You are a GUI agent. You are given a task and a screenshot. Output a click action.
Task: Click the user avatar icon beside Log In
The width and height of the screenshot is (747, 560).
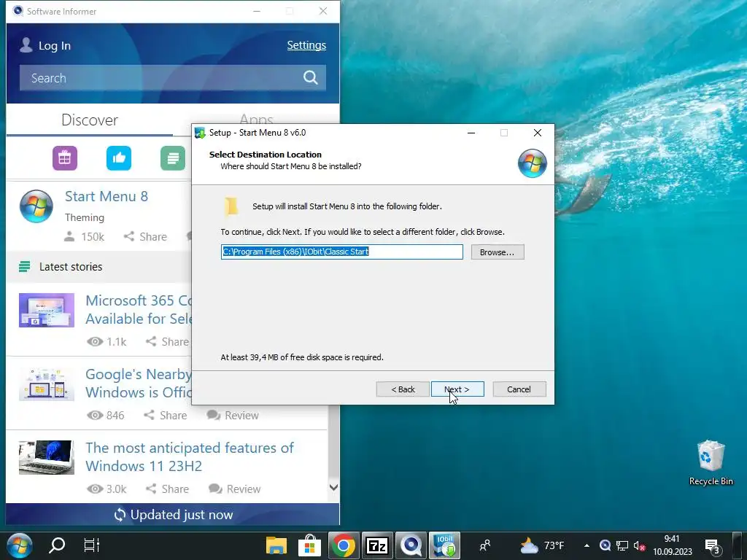coord(26,44)
